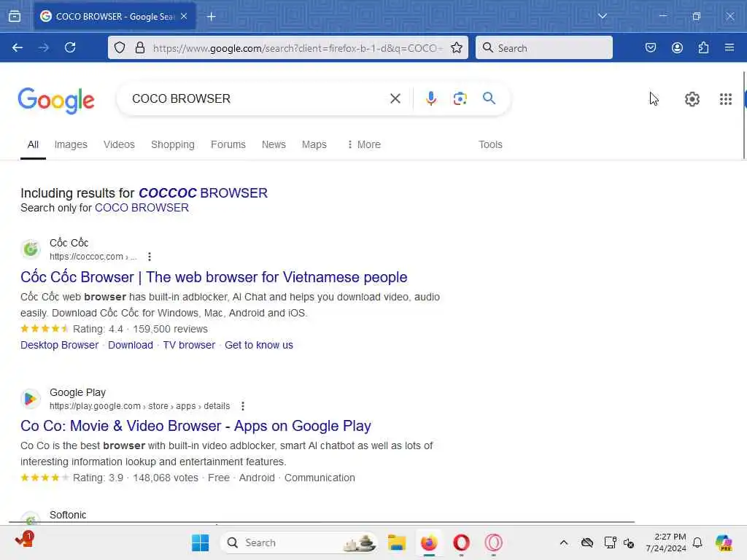Submit search with the magnifier button
Viewport: 747px width, 560px height.
click(489, 98)
